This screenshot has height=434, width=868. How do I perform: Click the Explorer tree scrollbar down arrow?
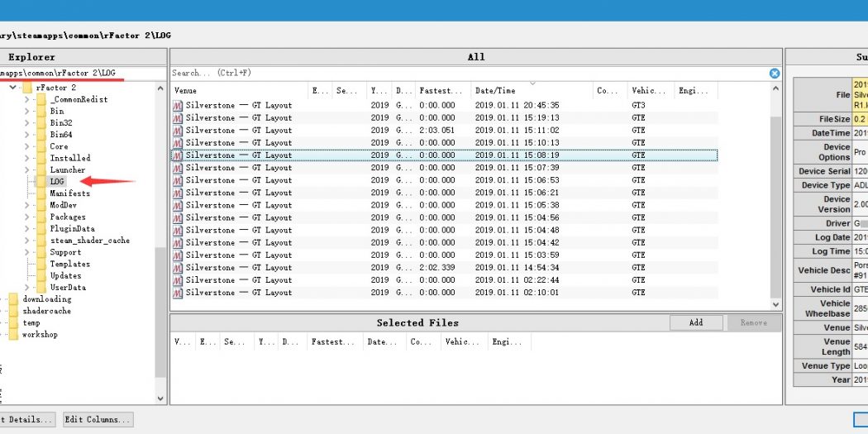click(x=160, y=398)
